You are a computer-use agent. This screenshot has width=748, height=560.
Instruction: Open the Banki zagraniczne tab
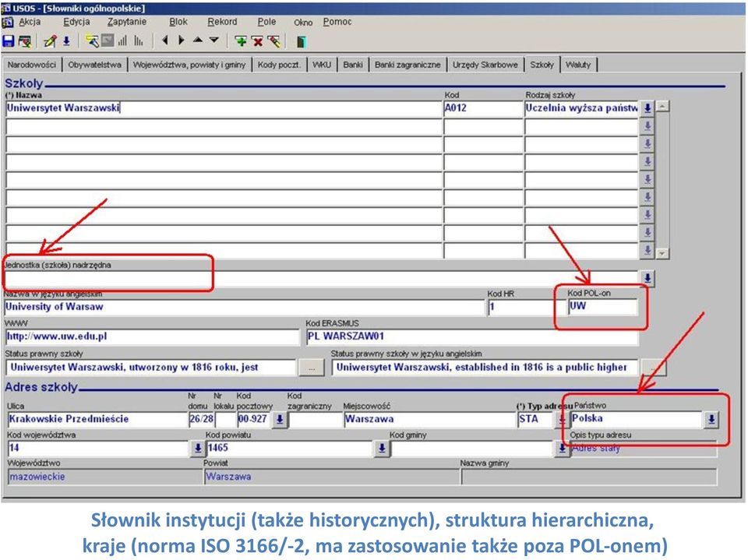pos(408,65)
